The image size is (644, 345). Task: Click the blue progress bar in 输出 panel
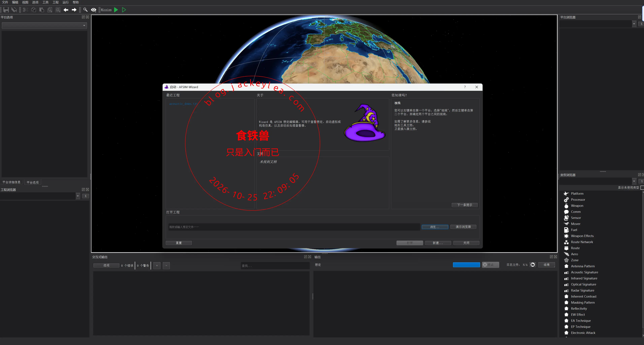[x=466, y=265]
